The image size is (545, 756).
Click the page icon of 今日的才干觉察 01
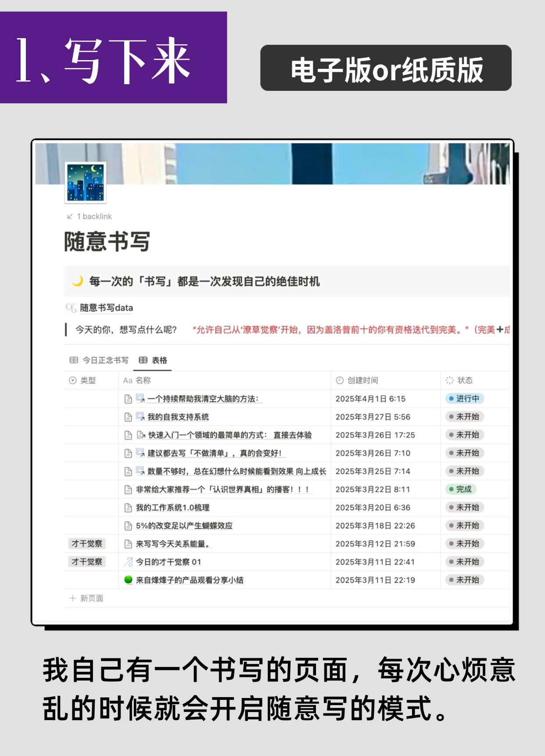(128, 562)
